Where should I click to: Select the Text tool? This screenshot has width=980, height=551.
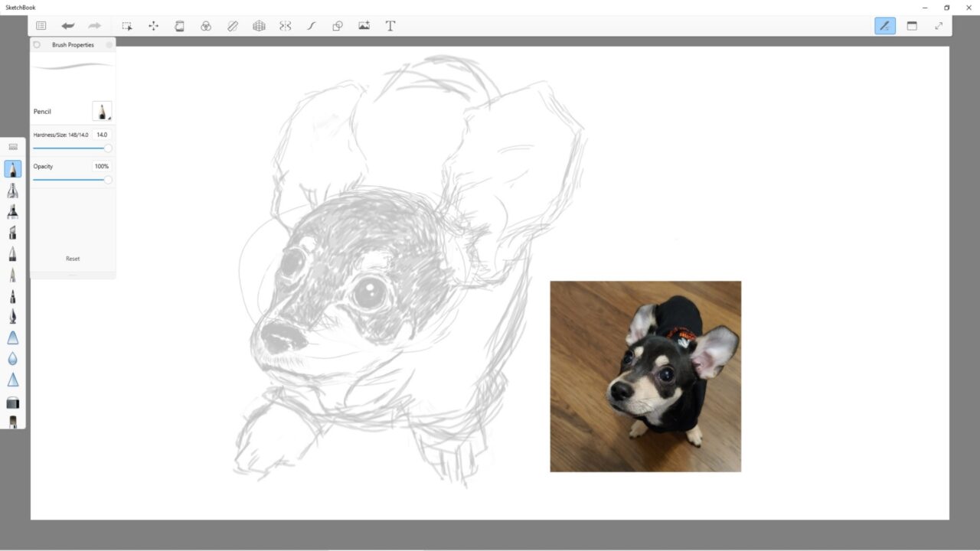(x=390, y=25)
